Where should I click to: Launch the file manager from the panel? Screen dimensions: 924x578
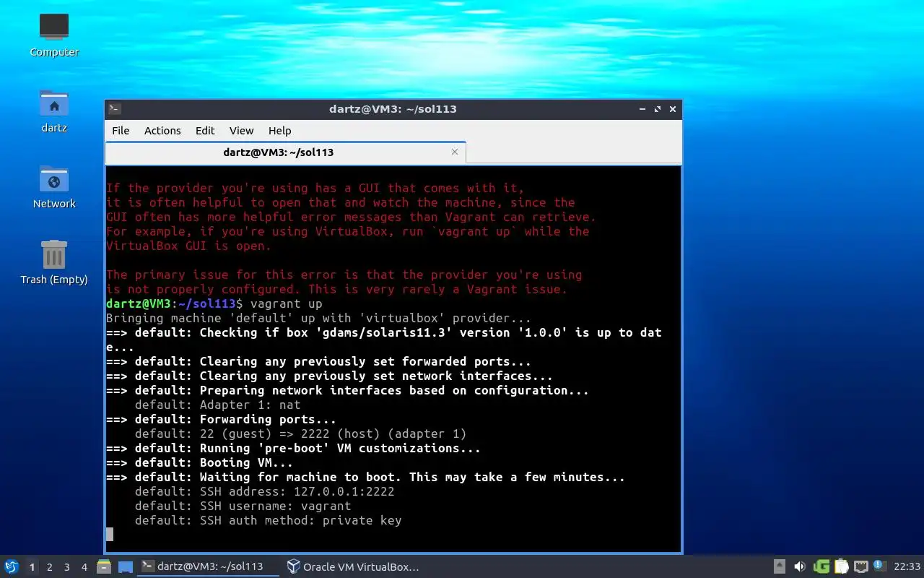click(x=104, y=567)
